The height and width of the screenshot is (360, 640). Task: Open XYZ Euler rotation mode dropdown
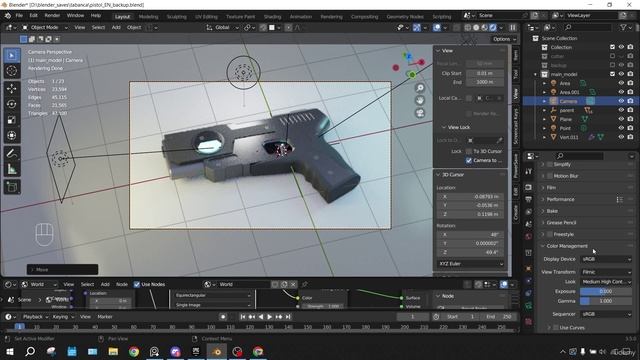point(470,264)
